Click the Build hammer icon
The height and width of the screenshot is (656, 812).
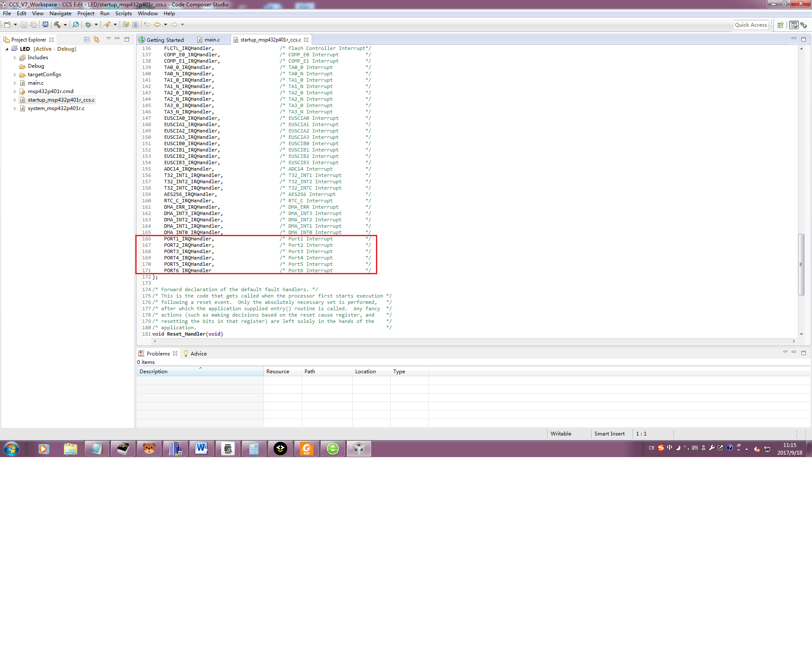click(x=57, y=25)
